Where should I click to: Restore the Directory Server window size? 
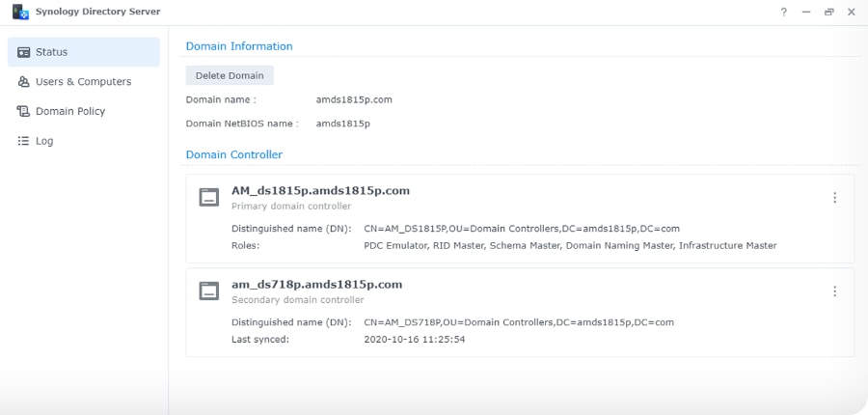tap(828, 12)
